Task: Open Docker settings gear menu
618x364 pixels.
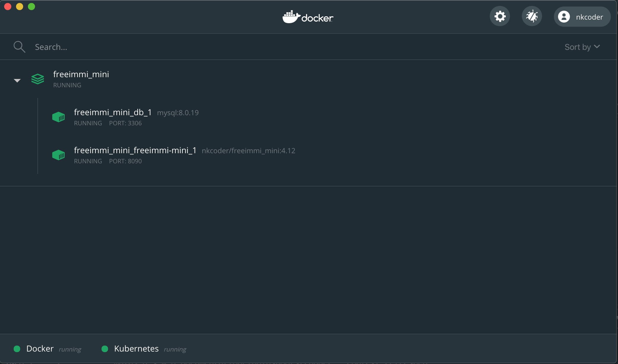Action: (500, 16)
